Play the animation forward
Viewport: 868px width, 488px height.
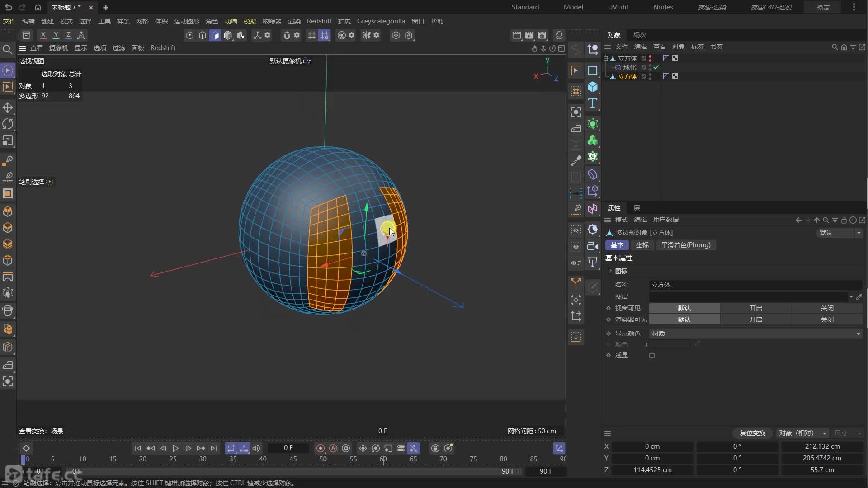coord(175,448)
